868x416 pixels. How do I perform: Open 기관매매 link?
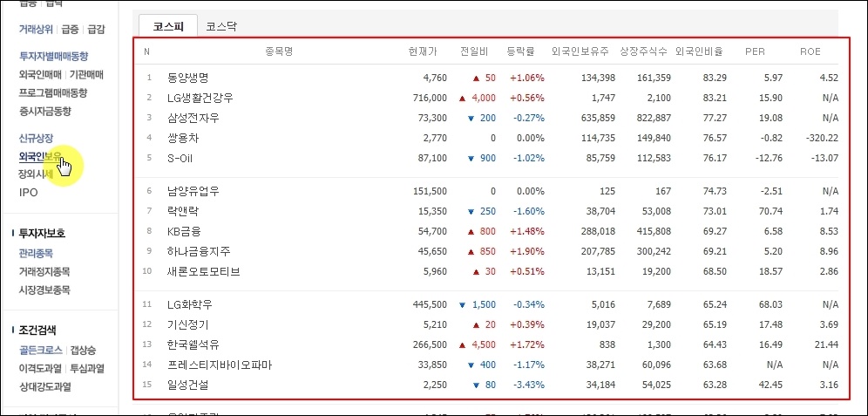(x=86, y=74)
